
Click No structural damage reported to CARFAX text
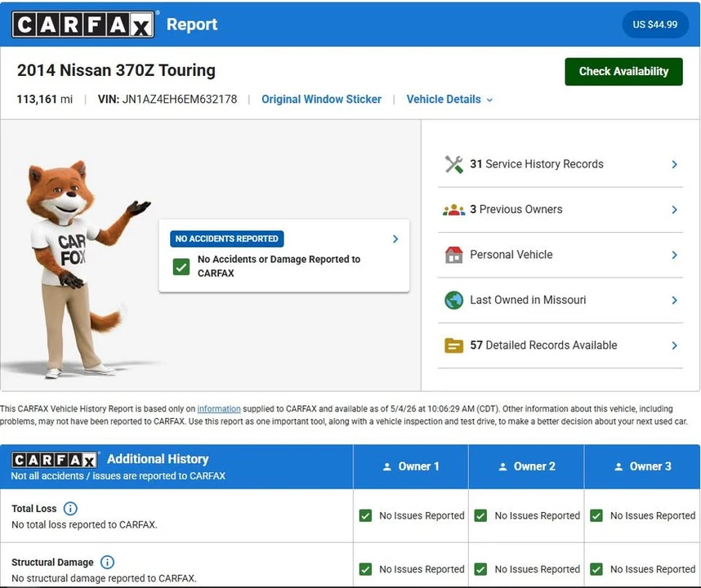click(x=104, y=578)
